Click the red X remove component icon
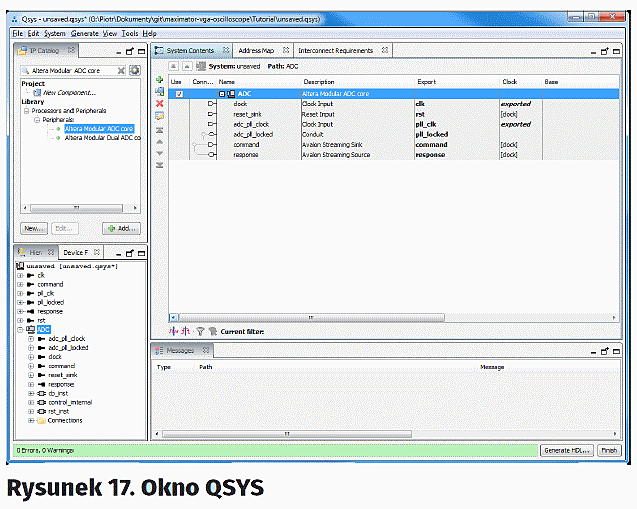The width and height of the screenshot is (637, 509). click(159, 104)
